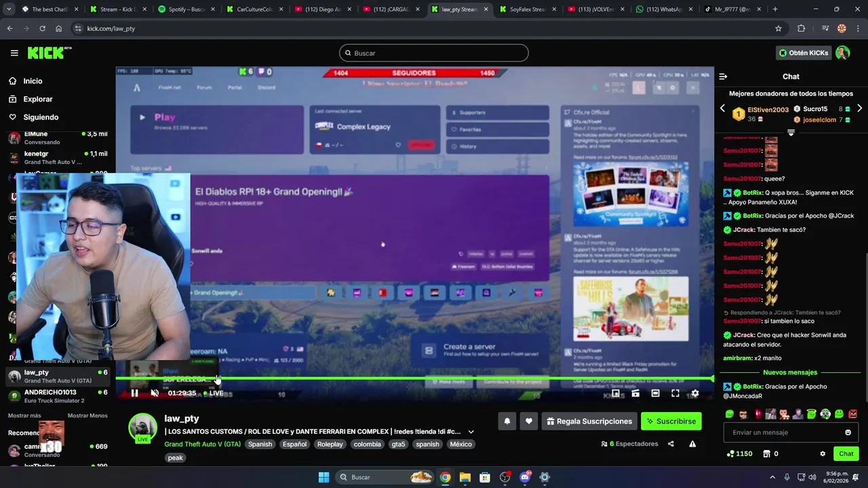
Task: Open kenetgr channel in sidebar
Action: (x=58, y=158)
